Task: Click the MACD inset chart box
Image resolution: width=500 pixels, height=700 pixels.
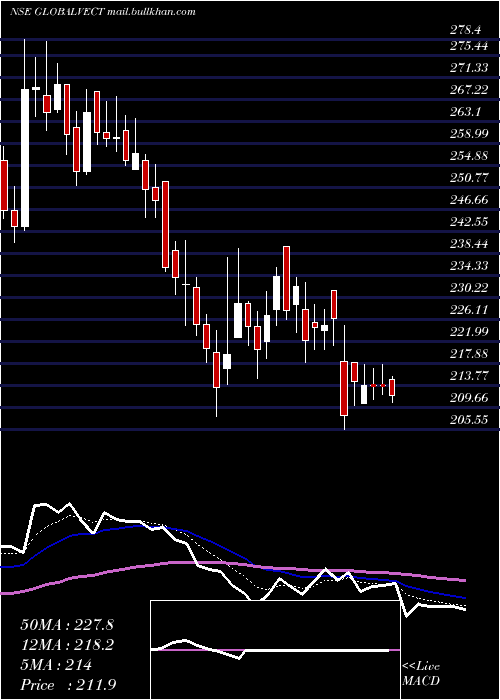Action: (x=275, y=650)
